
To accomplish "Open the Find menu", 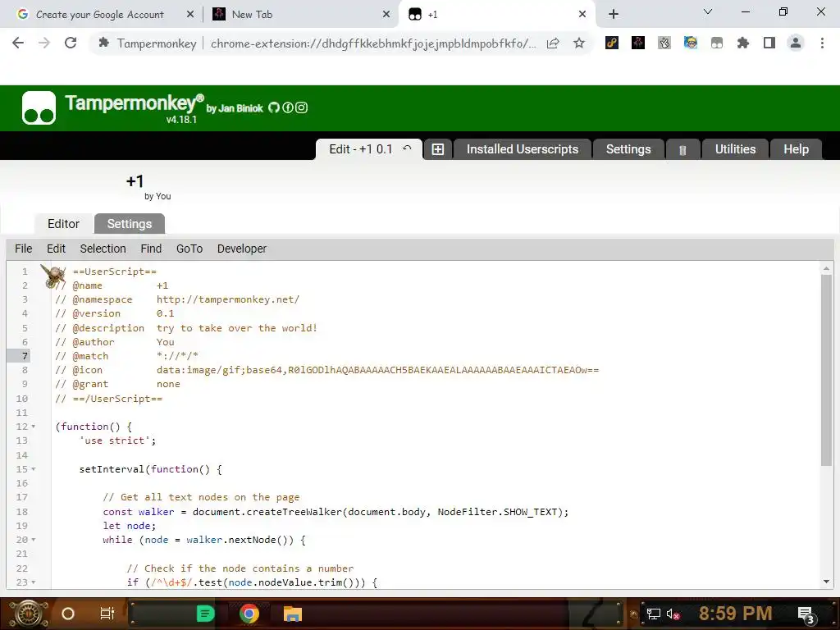I will pyautogui.click(x=151, y=249).
